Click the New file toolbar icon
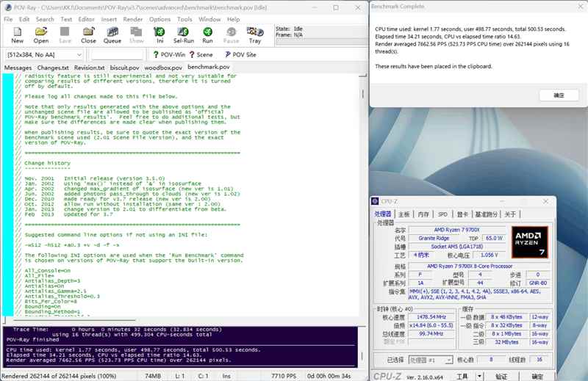Image resolution: width=588 pixels, height=381 pixels. point(17,35)
